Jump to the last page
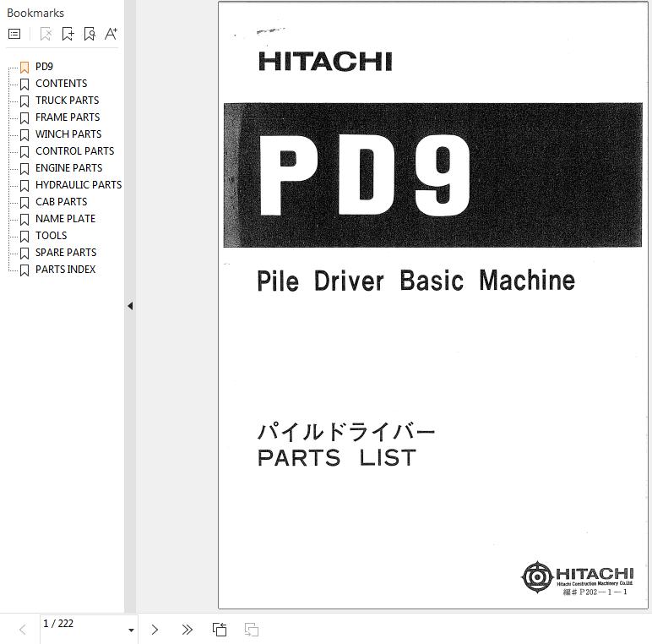The height and width of the screenshot is (644, 652). [x=187, y=630]
